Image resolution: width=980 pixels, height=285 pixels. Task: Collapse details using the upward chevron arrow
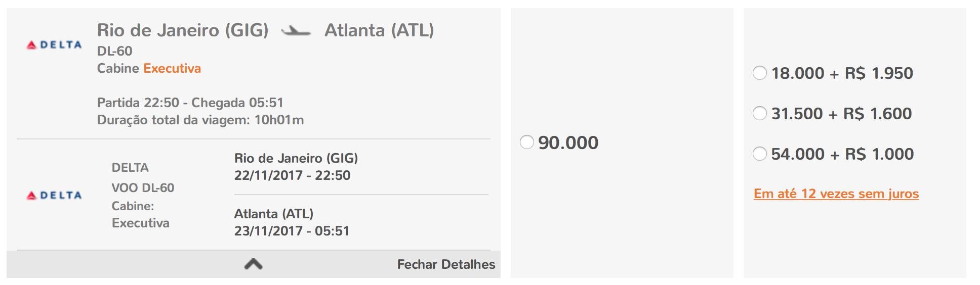click(x=253, y=264)
